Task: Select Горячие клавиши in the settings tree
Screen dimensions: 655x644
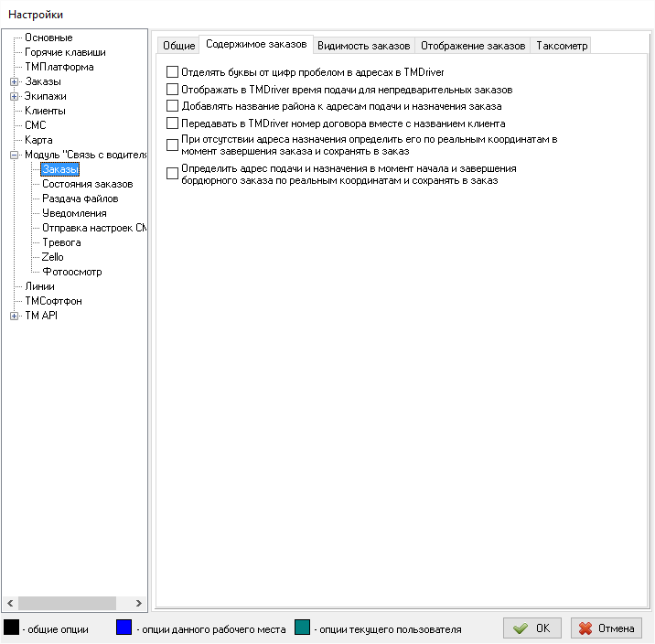Action: coord(65,52)
